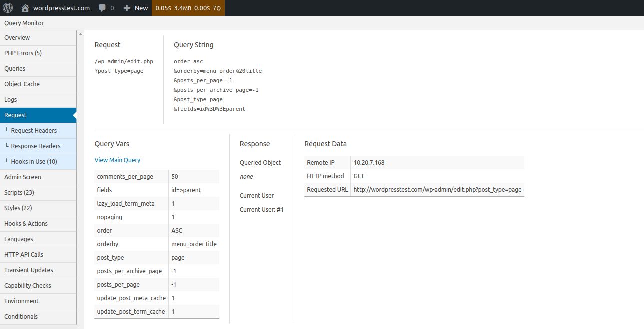Screen dimensions: 644x329
Task: Click the wordpresstest.com site name
Action: click(61, 8)
